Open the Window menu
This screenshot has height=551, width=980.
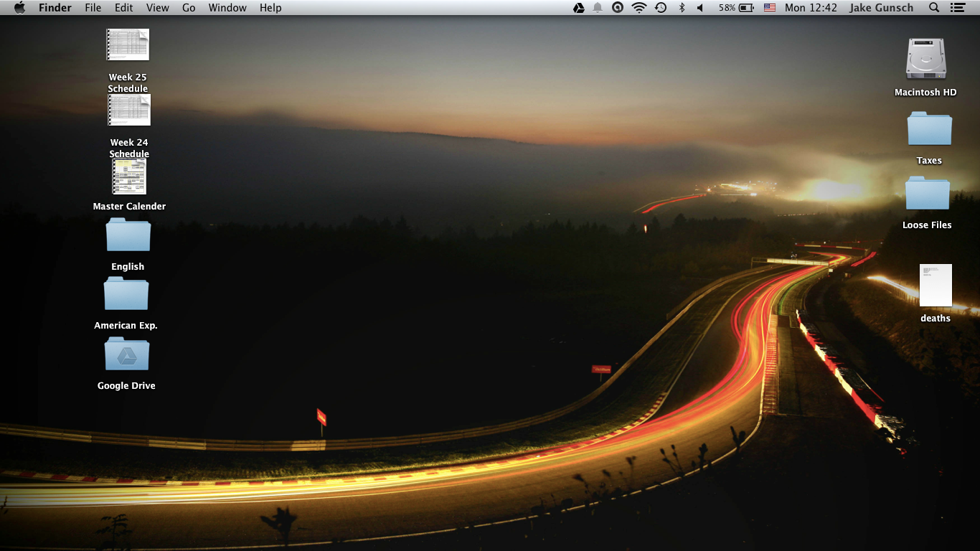pyautogui.click(x=227, y=8)
